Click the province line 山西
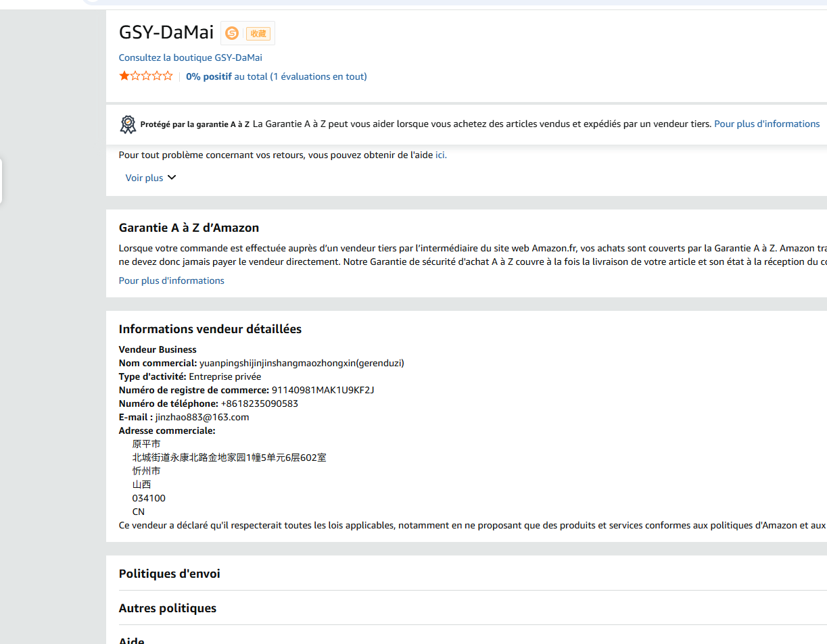The width and height of the screenshot is (827, 644). click(142, 485)
